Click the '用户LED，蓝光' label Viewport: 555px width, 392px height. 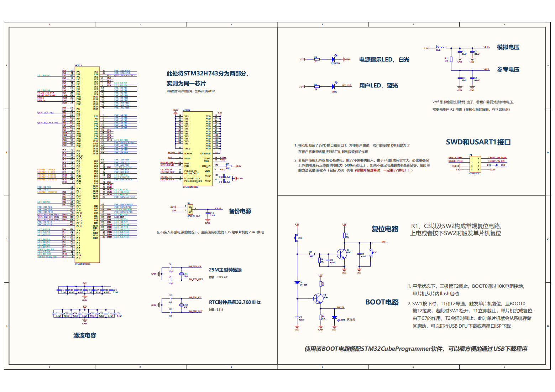tap(378, 86)
